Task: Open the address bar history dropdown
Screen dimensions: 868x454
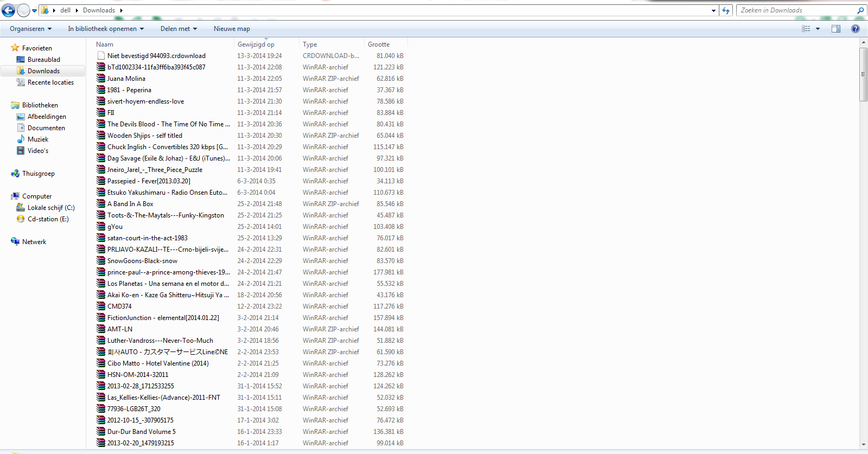Action: point(713,10)
